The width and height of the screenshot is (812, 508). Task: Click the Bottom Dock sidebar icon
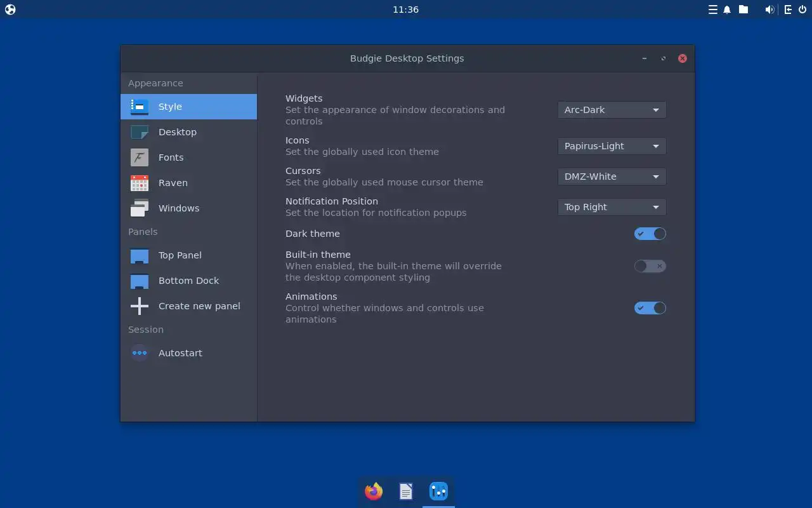pos(140,281)
